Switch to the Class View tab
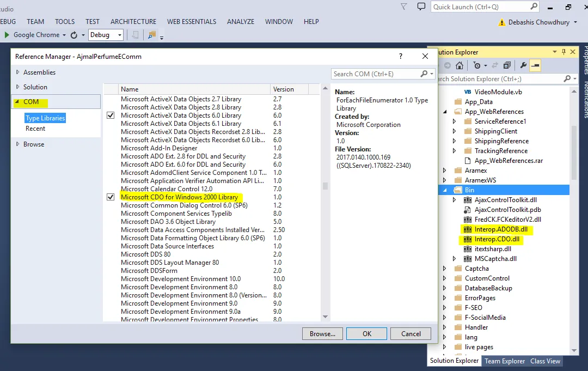This screenshot has height=371, width=588. pyautogui.click(x=545, y=361)
